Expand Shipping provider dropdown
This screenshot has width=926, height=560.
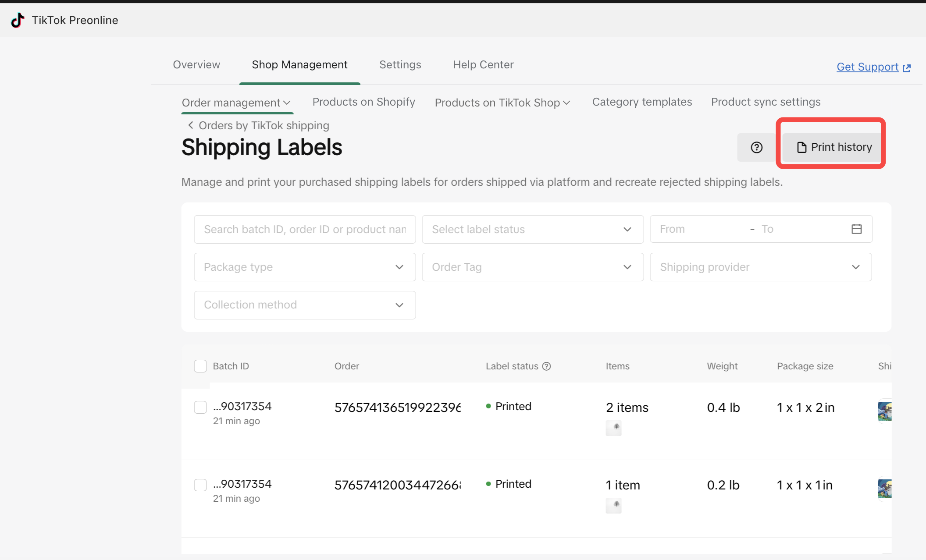760,267
